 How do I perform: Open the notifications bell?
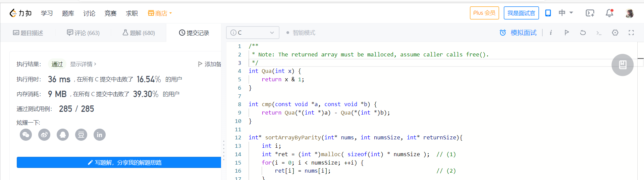pyautogui.click(x=609, y=13)
